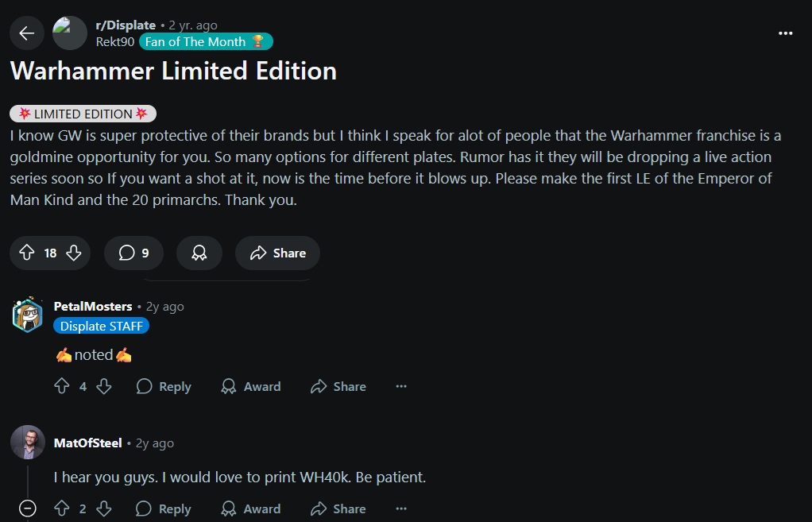Give an award to the post
812x522 pixels.
click(x=199, y=253)
